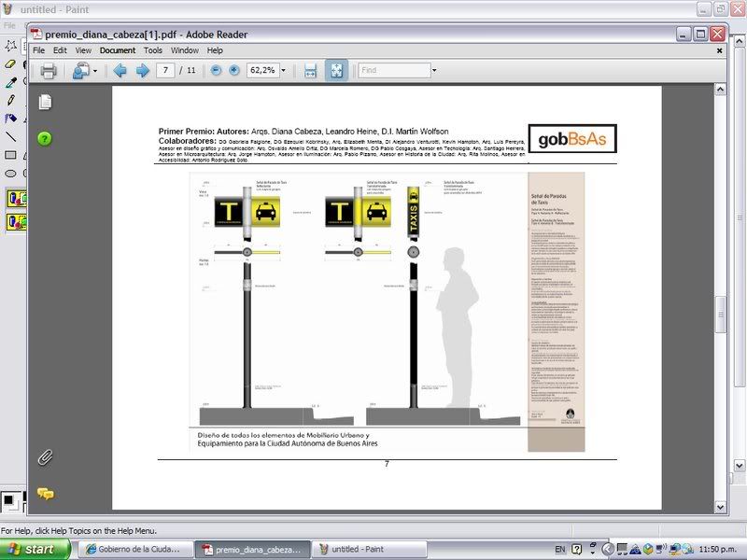Open the Pages panel in sidebar

coord(45,102)
